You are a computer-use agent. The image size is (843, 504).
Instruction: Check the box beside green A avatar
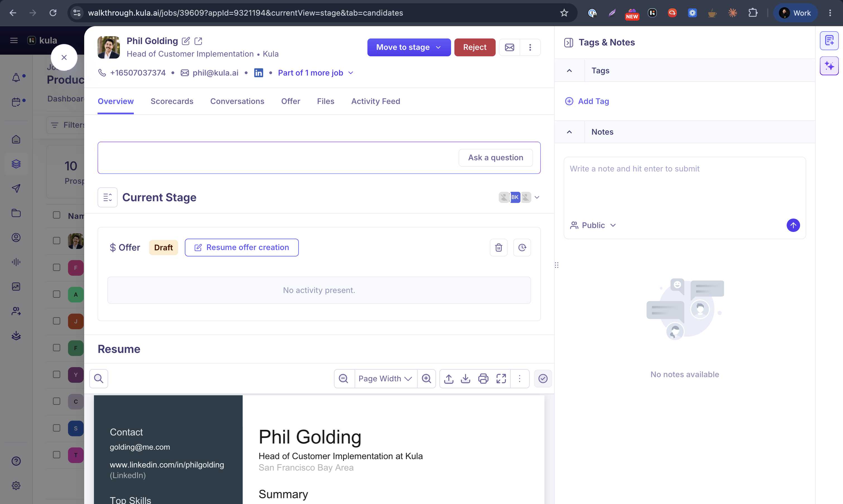[57, 294]
